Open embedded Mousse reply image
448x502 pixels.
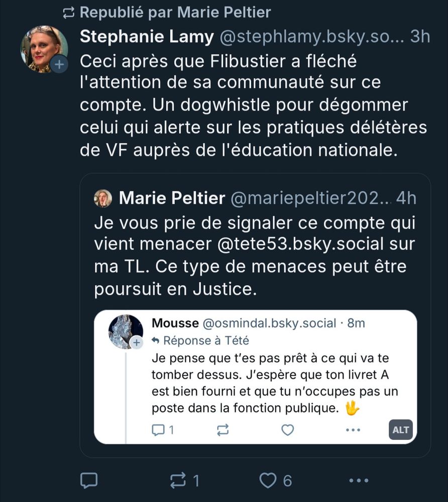tap(255, 377)
